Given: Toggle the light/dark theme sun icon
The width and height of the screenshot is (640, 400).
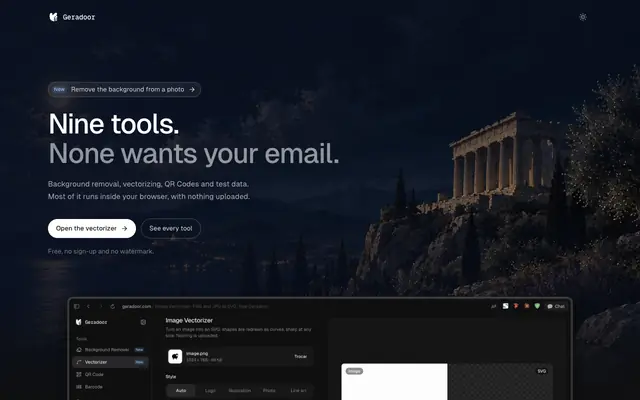Looking at the screenshot, I should point(582,17).
